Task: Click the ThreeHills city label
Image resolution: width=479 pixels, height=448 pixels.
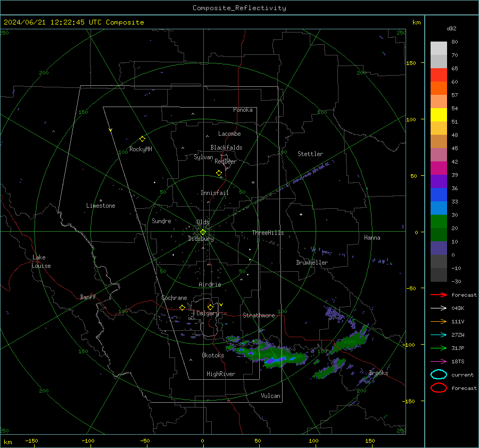Action: [268, 233]
